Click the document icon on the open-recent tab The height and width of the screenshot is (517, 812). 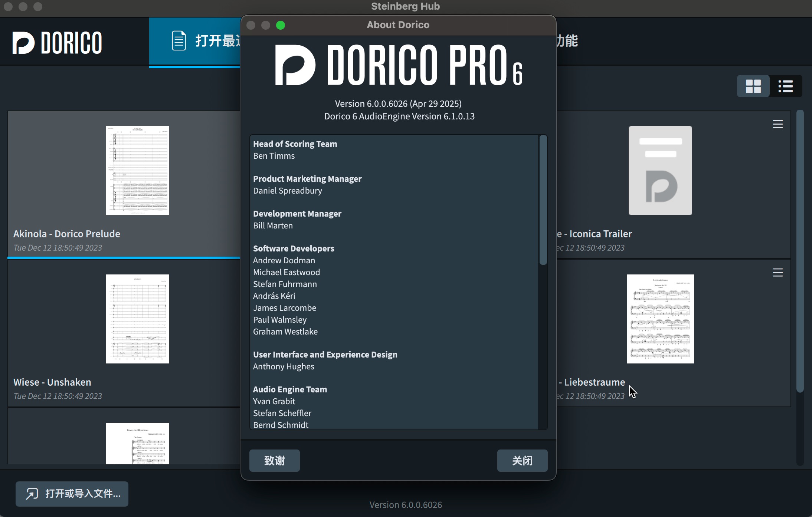[179, 41]
